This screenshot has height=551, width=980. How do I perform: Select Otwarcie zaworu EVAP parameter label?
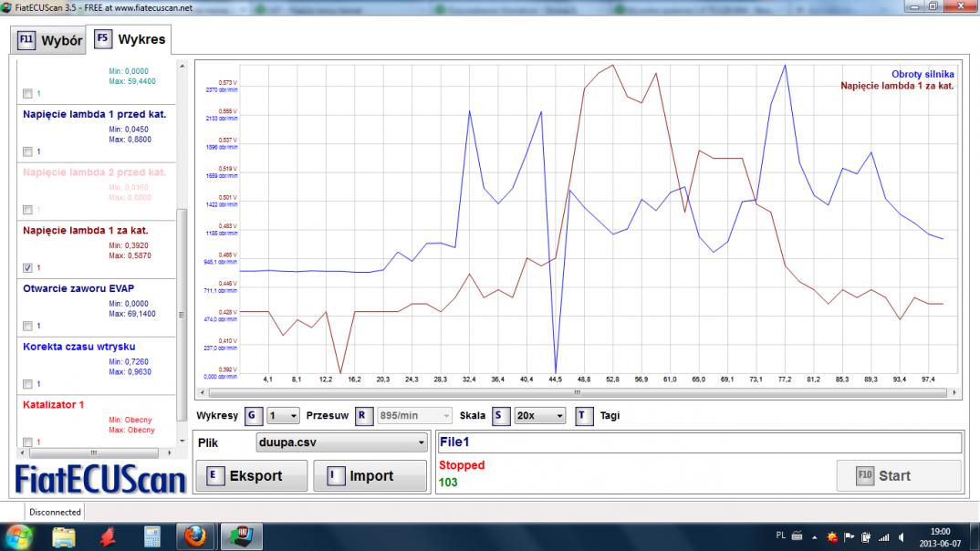[x=78, y=288]
